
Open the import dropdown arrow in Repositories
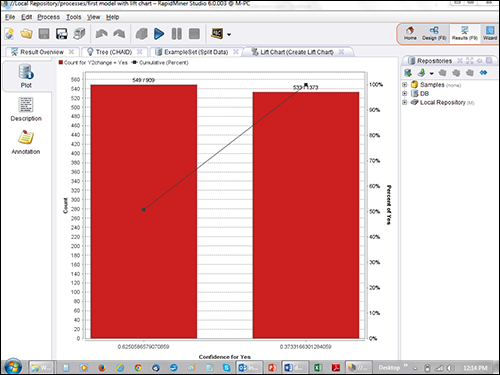click(x=431, y=74)
